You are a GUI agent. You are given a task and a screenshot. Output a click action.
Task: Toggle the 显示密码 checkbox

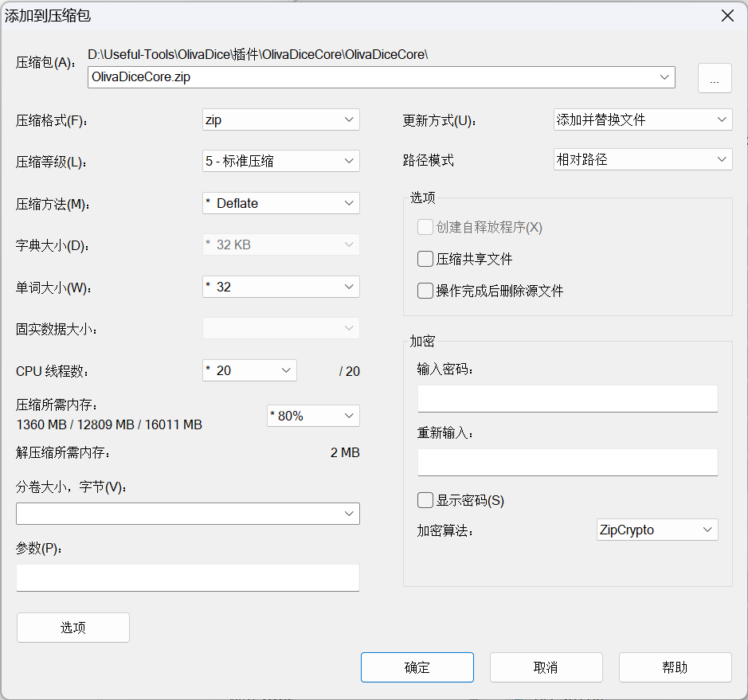(x=425, y=500)
